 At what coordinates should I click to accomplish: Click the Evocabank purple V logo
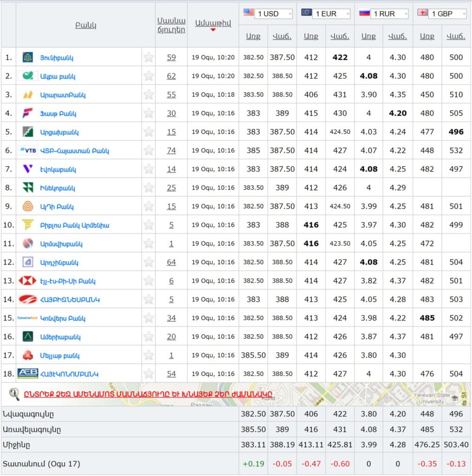point(27,169)
